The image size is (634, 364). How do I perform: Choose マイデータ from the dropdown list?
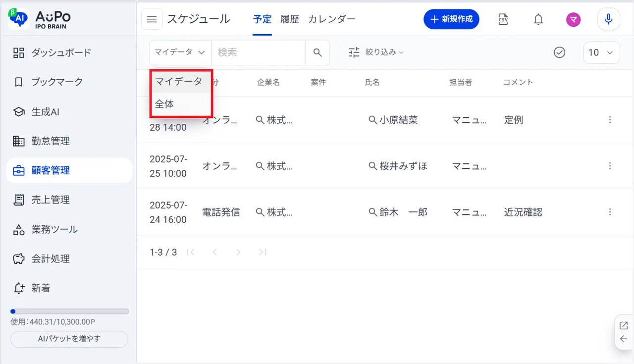pyautogui.click(x=181, y=81)
